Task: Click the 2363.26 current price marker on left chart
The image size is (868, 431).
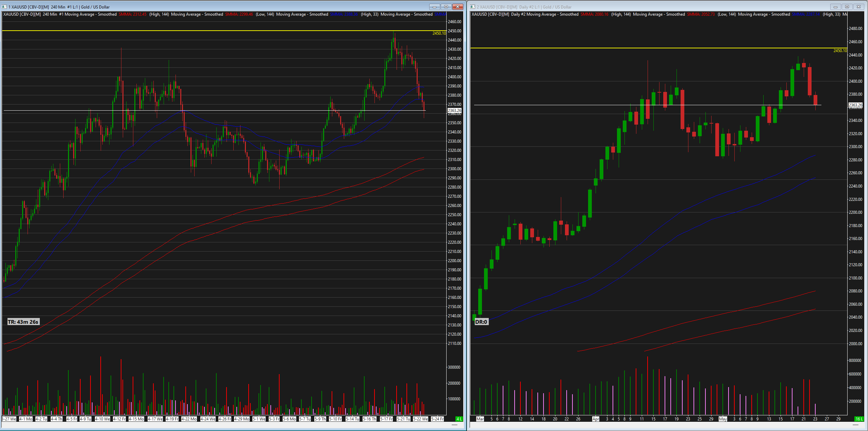Action: tap(454, 111)
